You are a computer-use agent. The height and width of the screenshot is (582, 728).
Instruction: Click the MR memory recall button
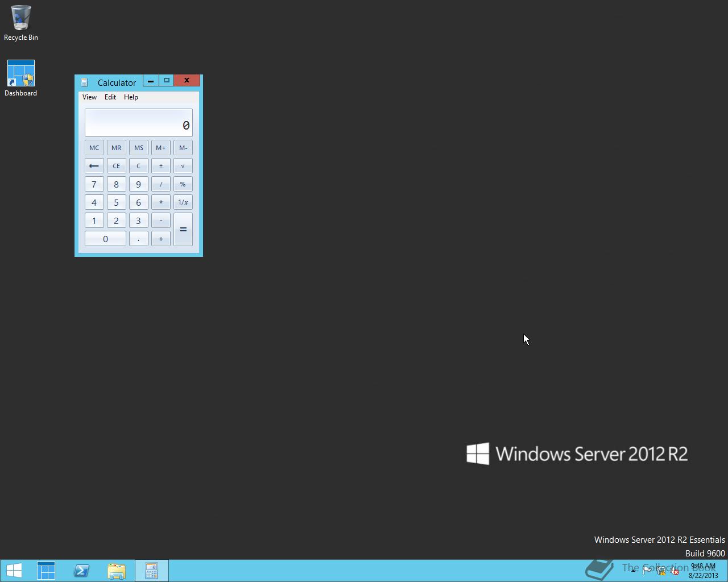coord(117,148)
